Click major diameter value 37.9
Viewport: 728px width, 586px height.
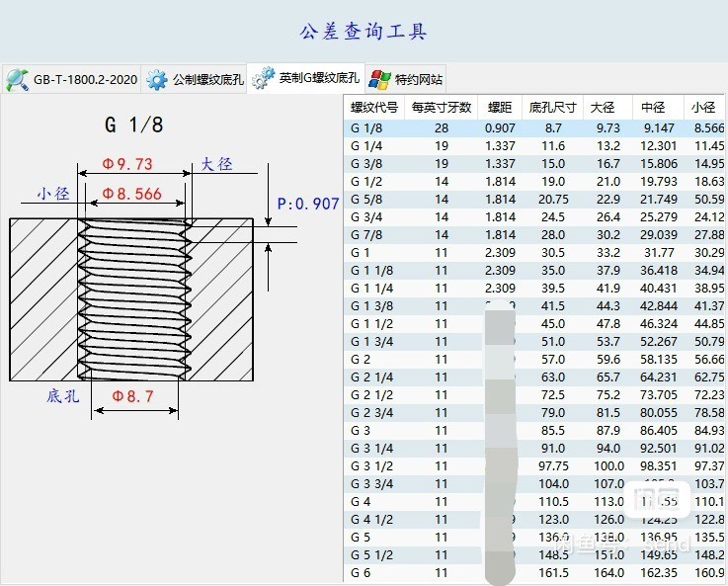click(x=608, y=270)
